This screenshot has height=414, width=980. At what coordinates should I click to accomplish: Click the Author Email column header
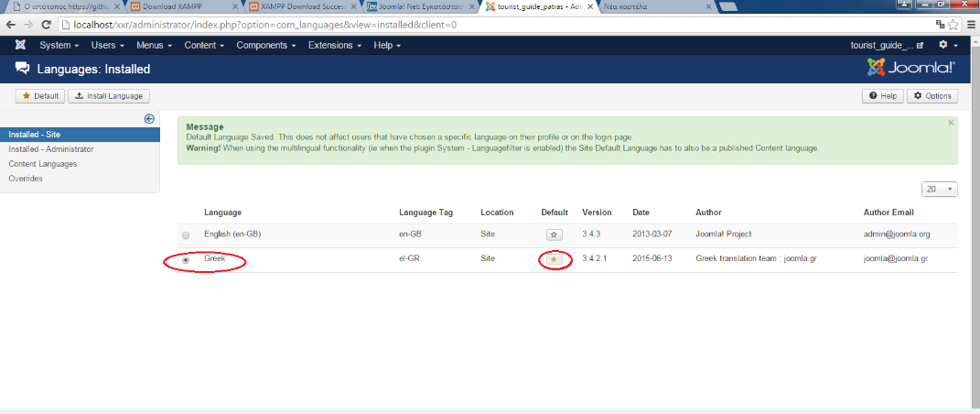click(x=888, y=212)
